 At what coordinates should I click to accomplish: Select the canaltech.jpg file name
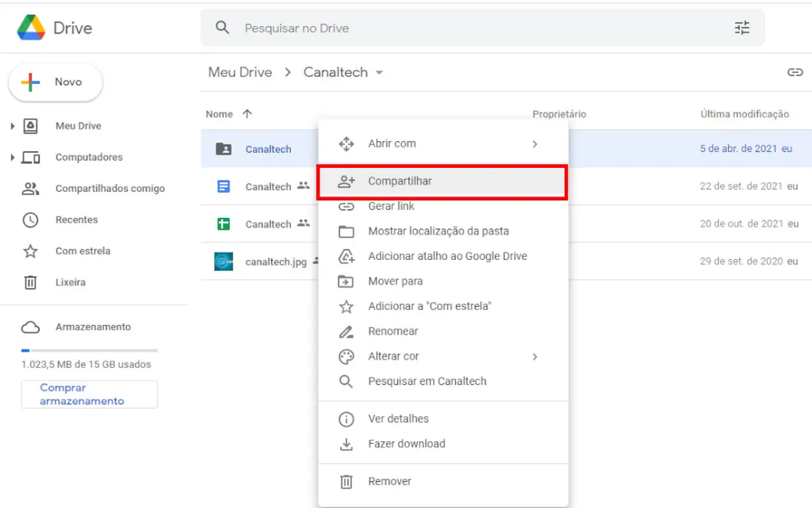tap(276, 262)
